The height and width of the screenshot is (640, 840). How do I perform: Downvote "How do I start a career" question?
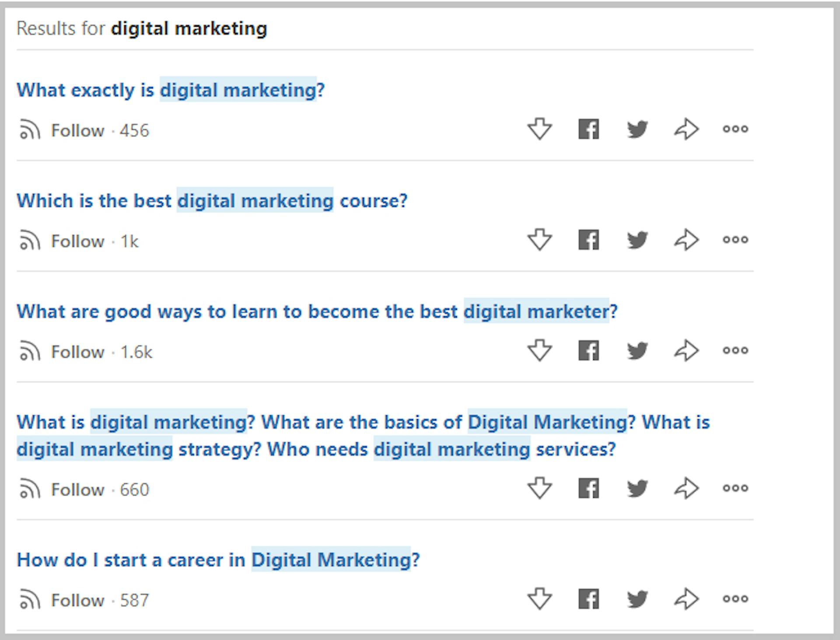point(539,598)
